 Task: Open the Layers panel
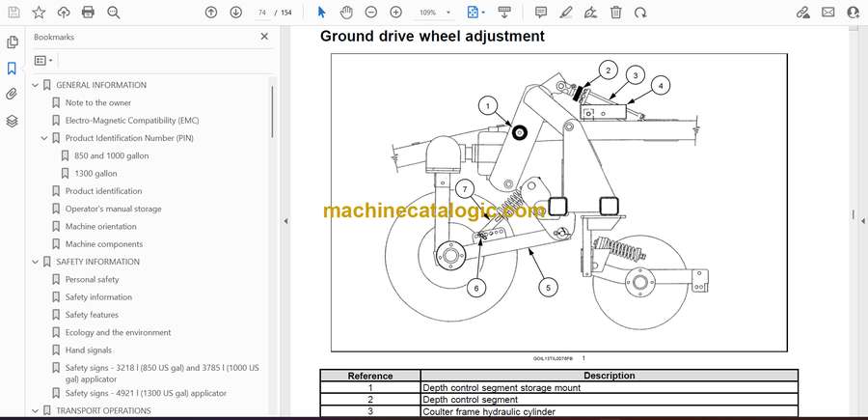point(12,121)
